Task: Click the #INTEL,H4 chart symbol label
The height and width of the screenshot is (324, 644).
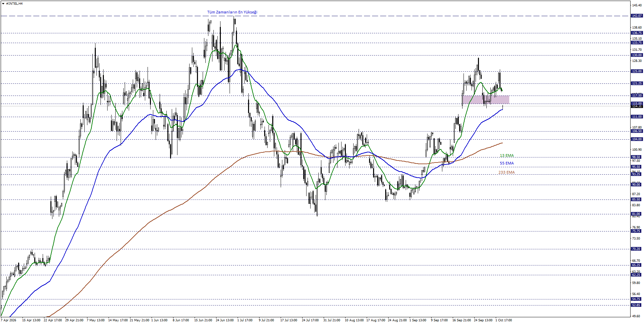Action: pos(14,4)
